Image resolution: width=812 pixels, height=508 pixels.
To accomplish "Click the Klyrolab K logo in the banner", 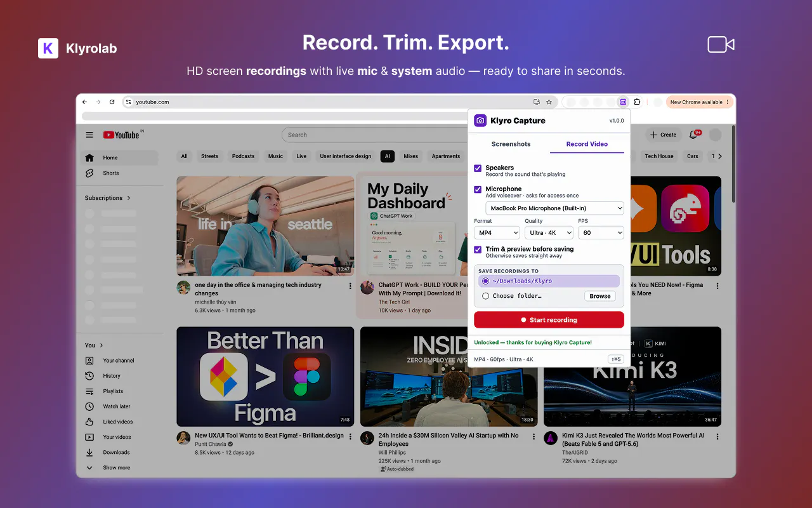I will point(48,48).
